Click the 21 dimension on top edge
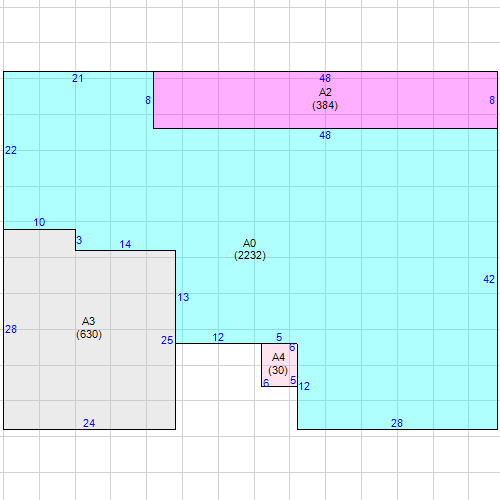The image size is (500, 500). click(x=78, y=79)
